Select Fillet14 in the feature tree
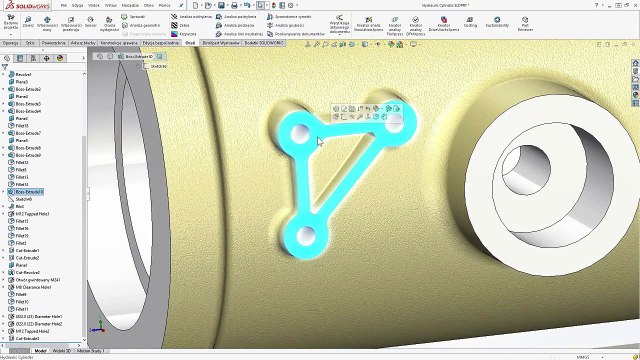 pos(21,184)
